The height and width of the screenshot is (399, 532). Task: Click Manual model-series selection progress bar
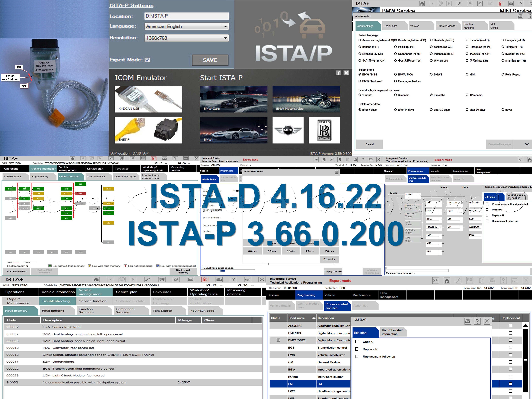tap(228, 271)
